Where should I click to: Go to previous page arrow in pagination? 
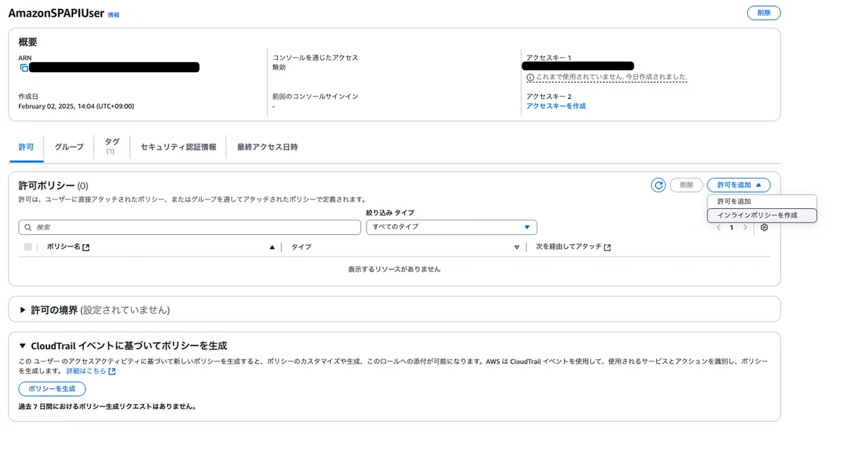pos(718,228)
